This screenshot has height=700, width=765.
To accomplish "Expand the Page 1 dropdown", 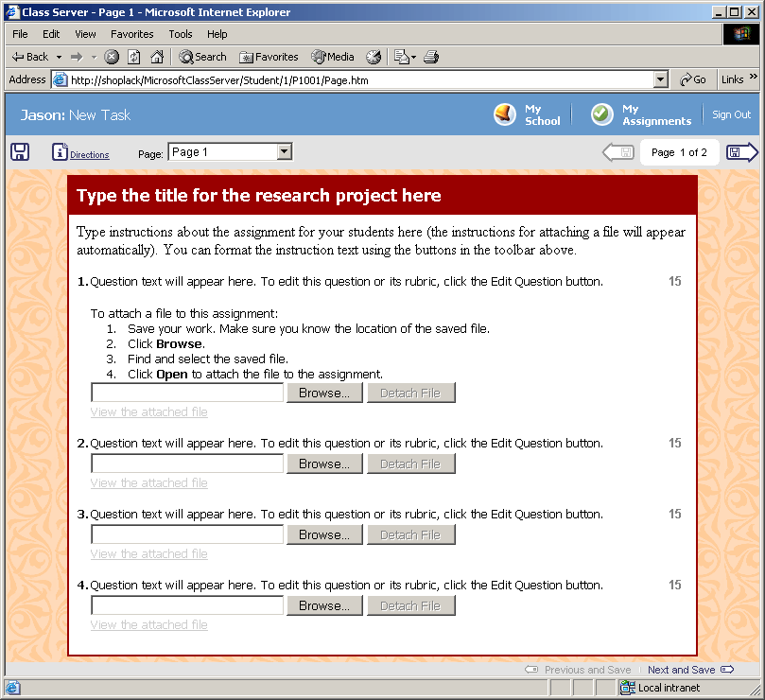I will pos(284,151).
